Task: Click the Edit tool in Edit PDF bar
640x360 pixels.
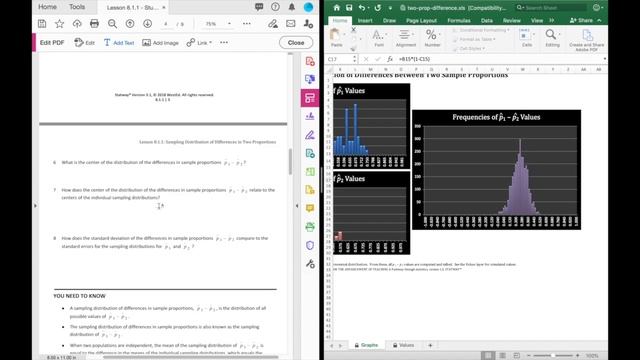Action: tap(84, 42)
